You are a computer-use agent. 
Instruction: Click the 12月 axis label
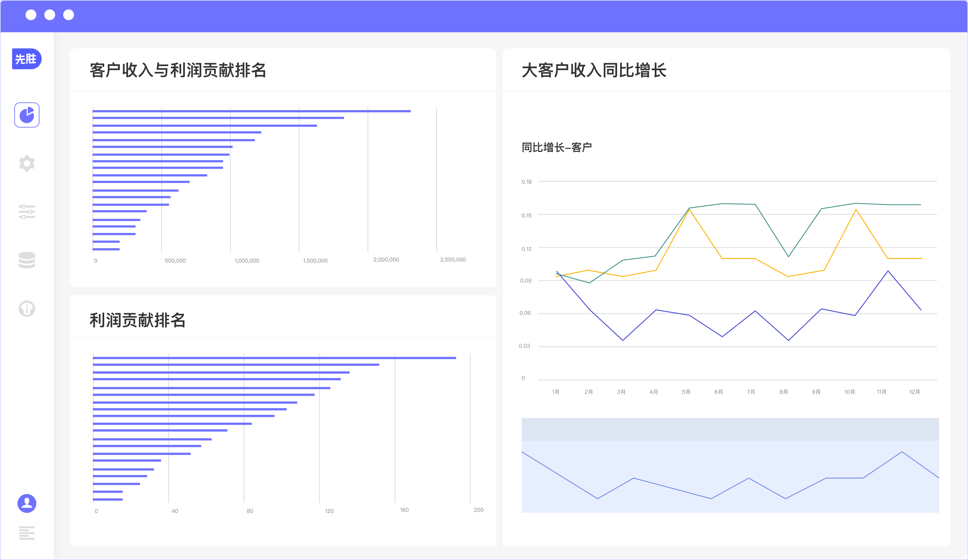click(x=914, y=392)
